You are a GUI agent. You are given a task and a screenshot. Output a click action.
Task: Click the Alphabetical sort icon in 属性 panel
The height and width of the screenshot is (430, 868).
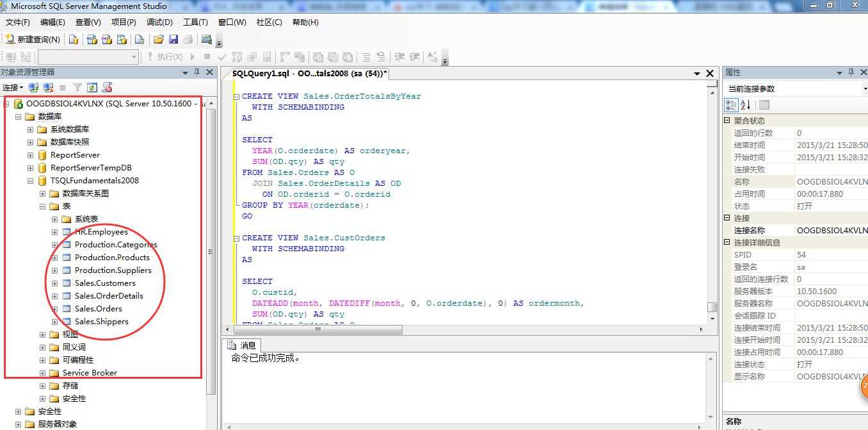click(746, 104)
